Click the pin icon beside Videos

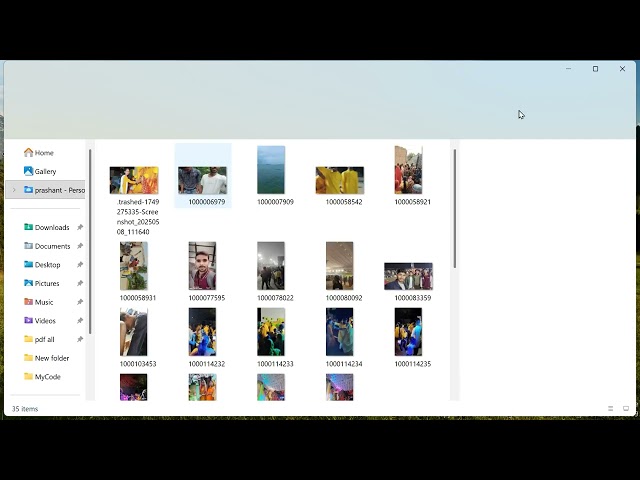click(80, 321)
